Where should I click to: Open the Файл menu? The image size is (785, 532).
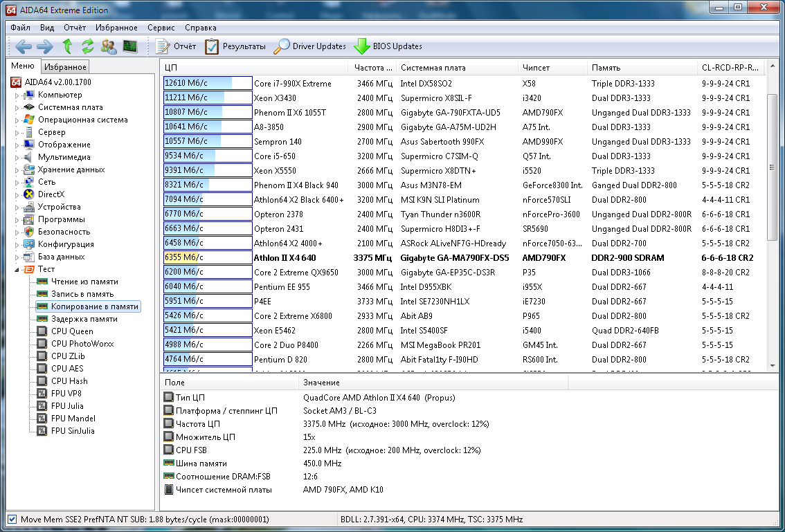click(20, 28)
